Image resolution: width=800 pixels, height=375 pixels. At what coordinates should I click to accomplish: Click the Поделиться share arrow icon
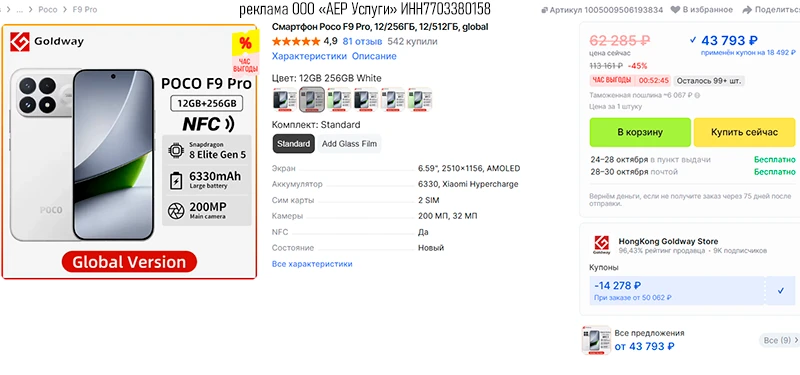point(747,10)
